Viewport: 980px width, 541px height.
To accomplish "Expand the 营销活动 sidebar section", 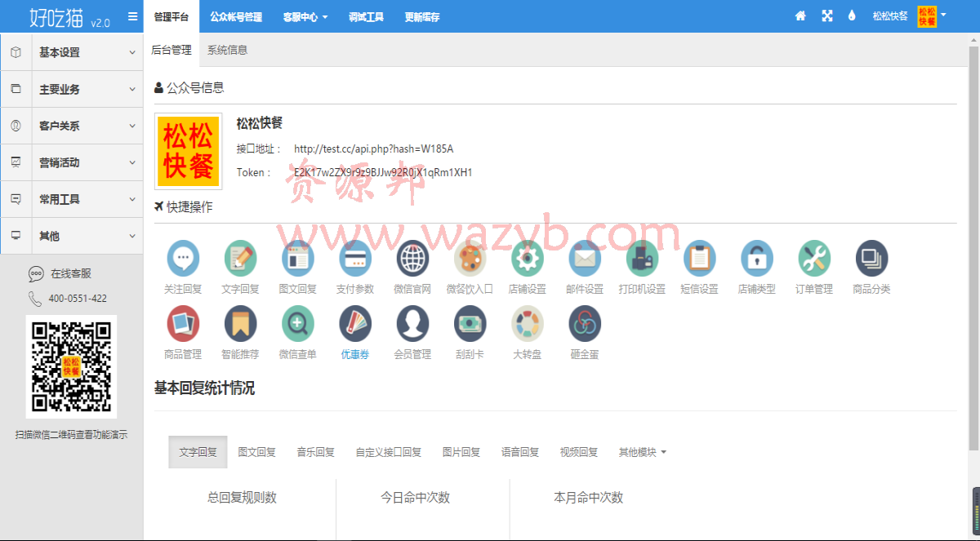I will pos(72,162).
